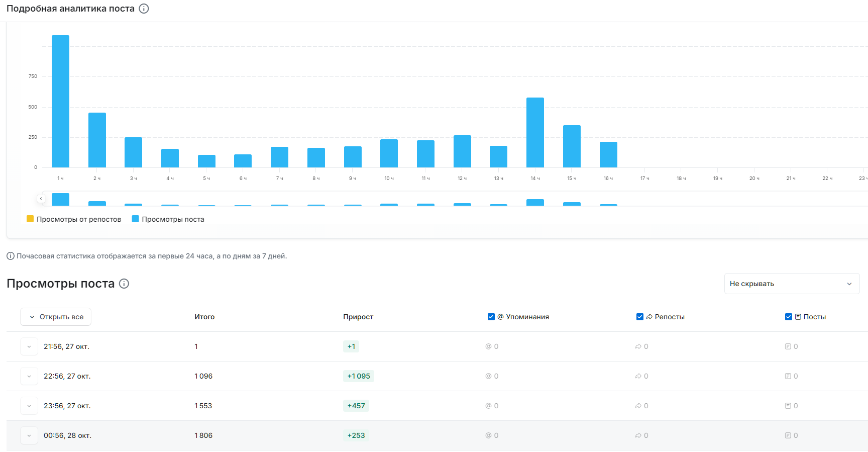Click posts icon in 22:56 row
The image size is (868, 452).
pyautogui.click(x=788, y=376)
